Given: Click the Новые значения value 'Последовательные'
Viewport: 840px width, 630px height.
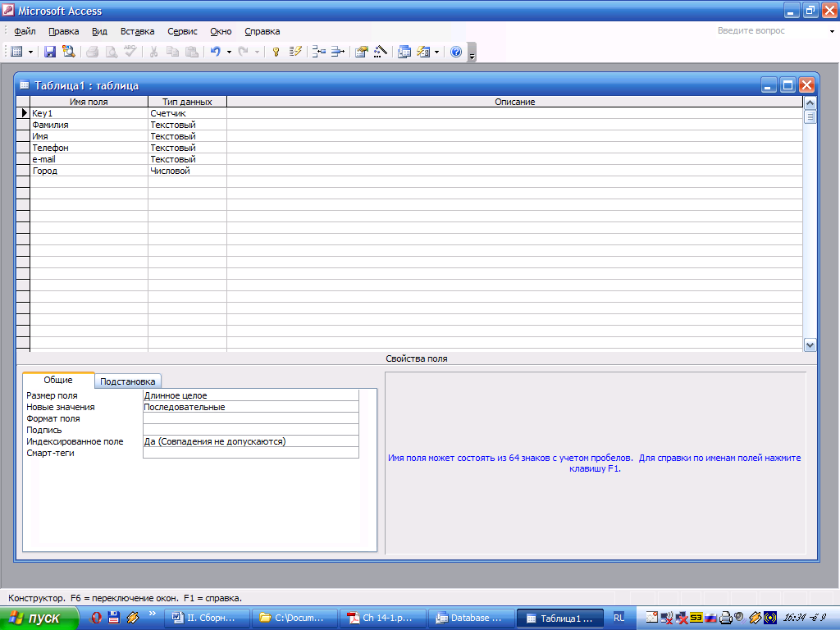Looking at the screenshot, I should tap(251, 407).
